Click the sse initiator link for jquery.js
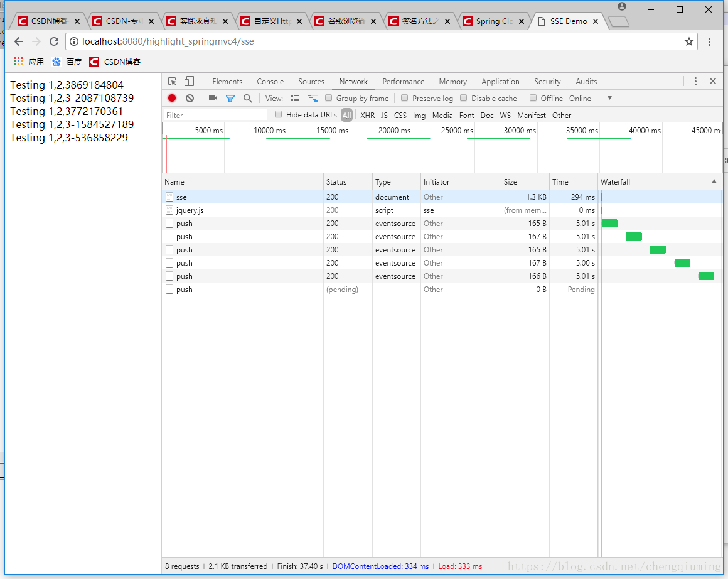 pyautogui.click(x=429, y=210)
